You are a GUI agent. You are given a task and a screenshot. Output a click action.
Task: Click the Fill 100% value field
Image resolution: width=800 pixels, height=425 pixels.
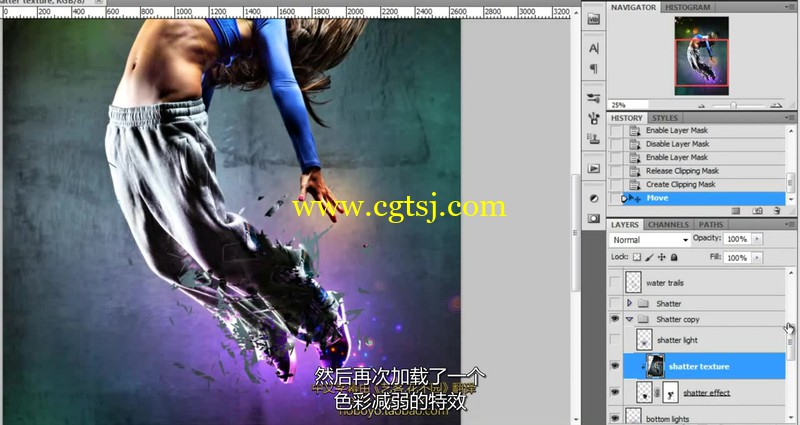pyautogui.click(x=737, y=258)
